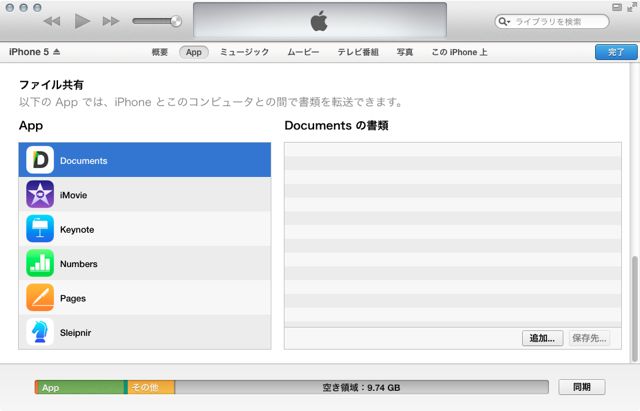Select the Keynote podium icon
The width and height of the screenshot is (640, 411).
coord(40,229)
